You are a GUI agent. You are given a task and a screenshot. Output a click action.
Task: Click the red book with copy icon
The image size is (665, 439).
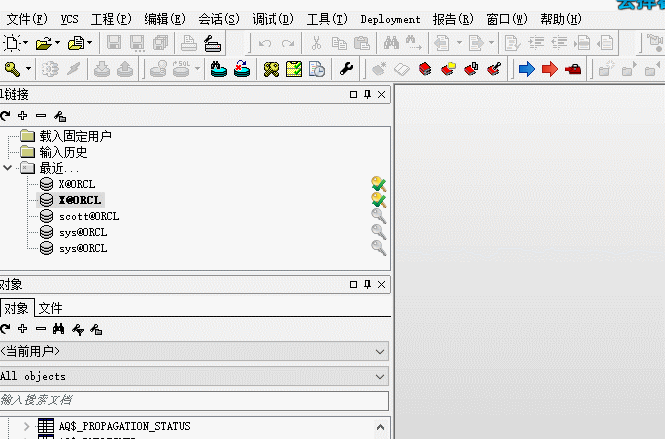(x=471, y=69)
